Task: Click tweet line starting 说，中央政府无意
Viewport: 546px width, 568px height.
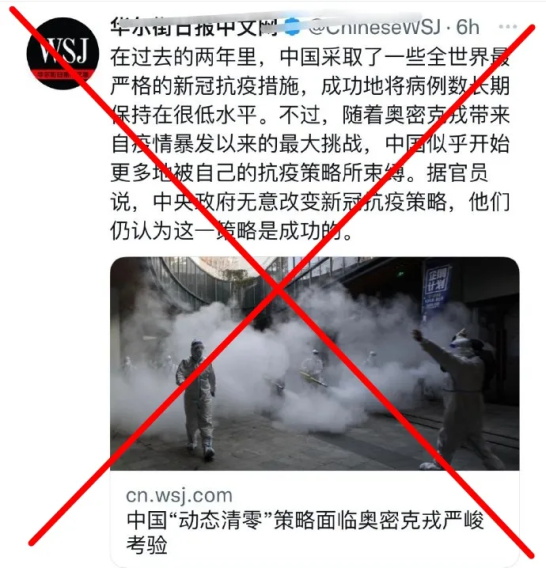Action: click(310, 202)
